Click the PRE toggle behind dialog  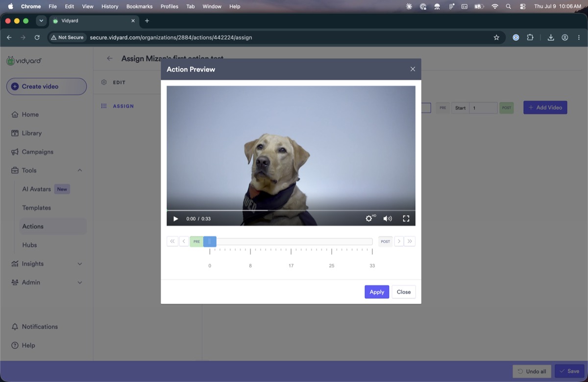pyautogui.click(x=443, y=108)
